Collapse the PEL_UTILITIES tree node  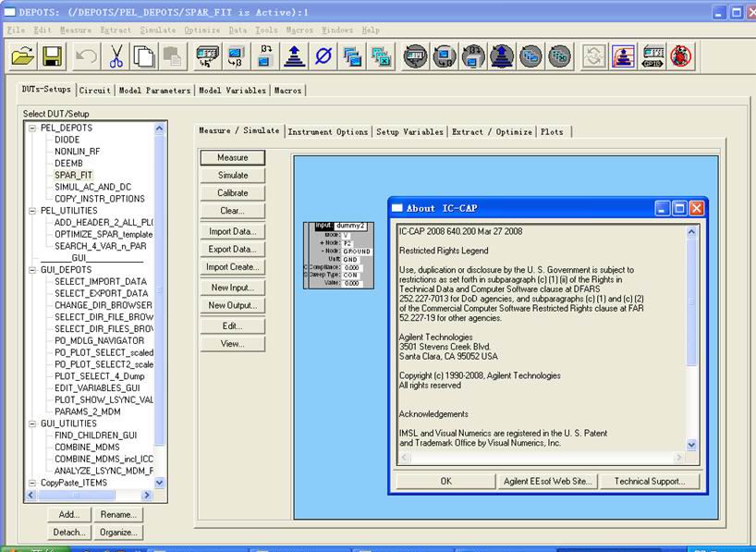[x=32, y=211]
